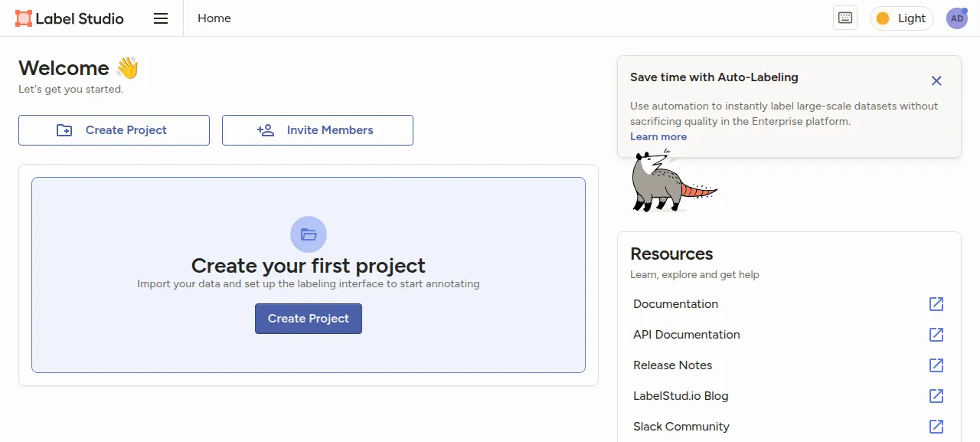Open the keyboard shortcuts icon

(x=845, y=18)
